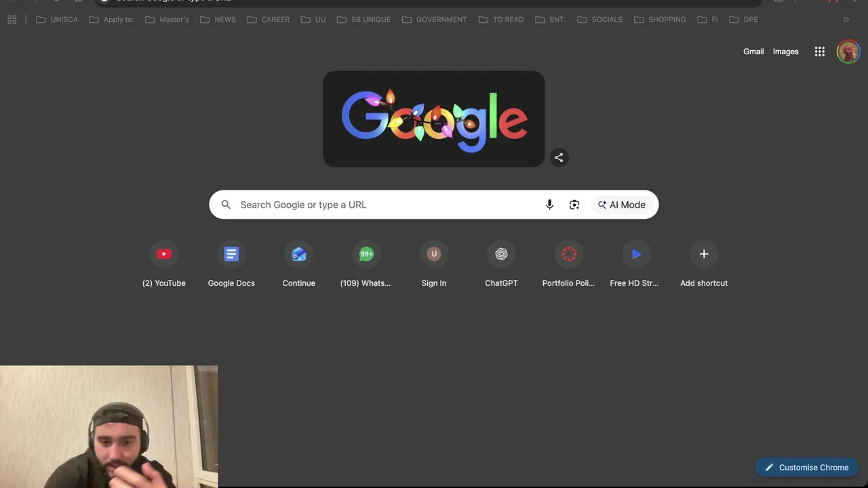Expand the UNISCA bookmarks folder
Screen dimensions: 868x488
(57, 20)
